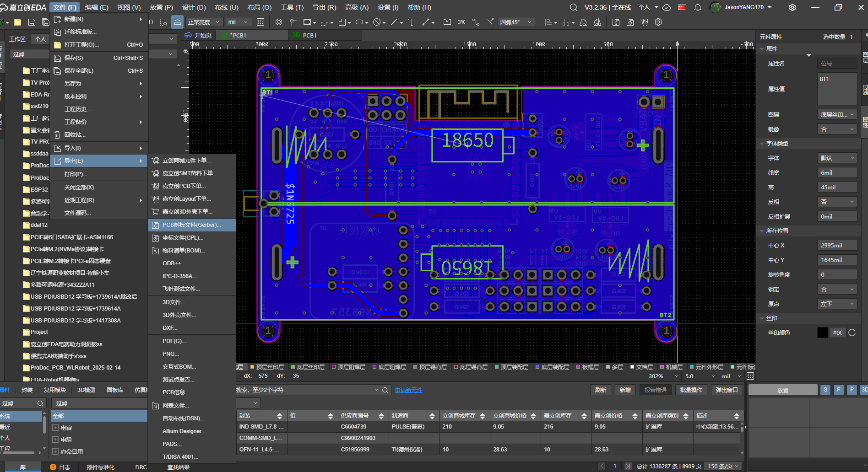This screenshot has width=868, height=472.
Task: Run DRC check from toolbar
Action: coord(461,22)
